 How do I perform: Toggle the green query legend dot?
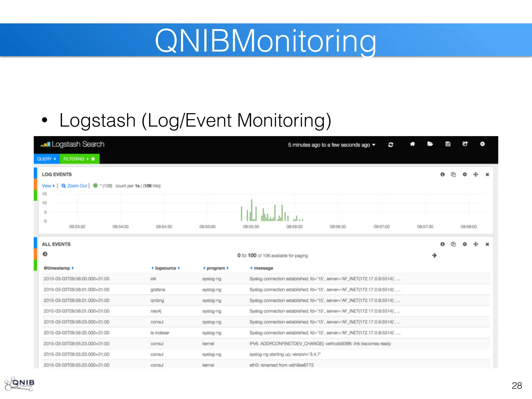[95, 185]
